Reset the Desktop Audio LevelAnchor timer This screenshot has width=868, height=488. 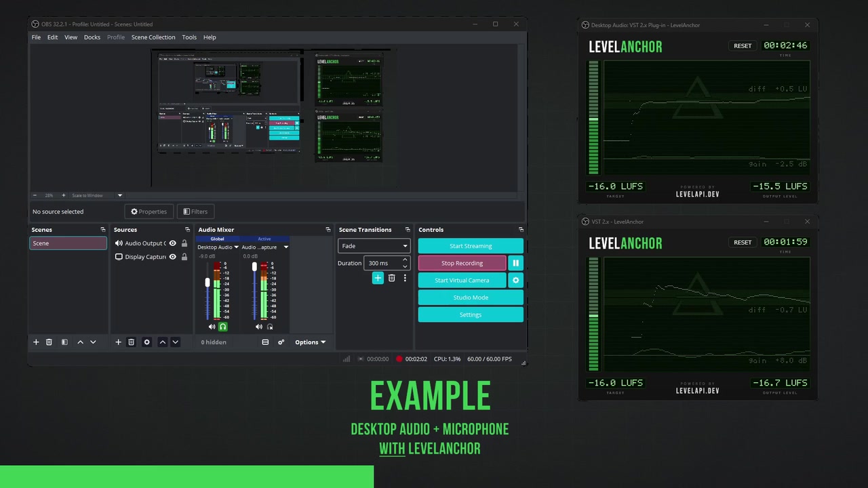(x=743, y=45)
